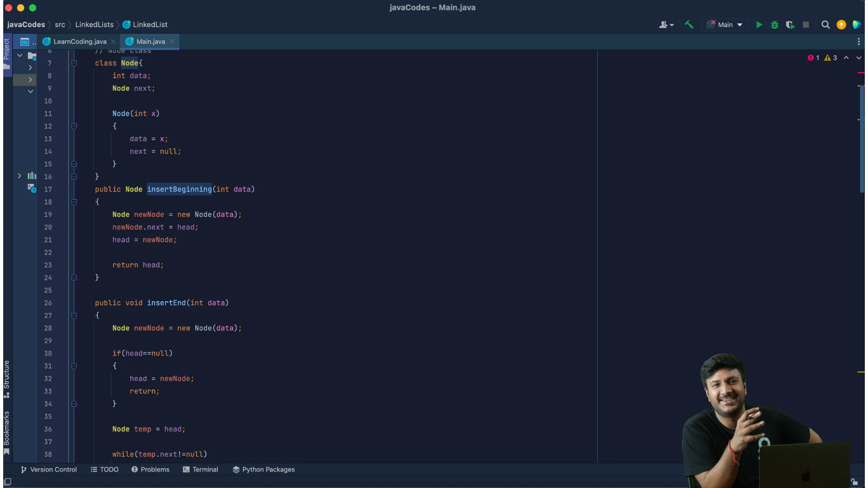The height and width of the screenshot is (488, 868).
Task: Open the Main run configuration dropdown
Action: 726,25
